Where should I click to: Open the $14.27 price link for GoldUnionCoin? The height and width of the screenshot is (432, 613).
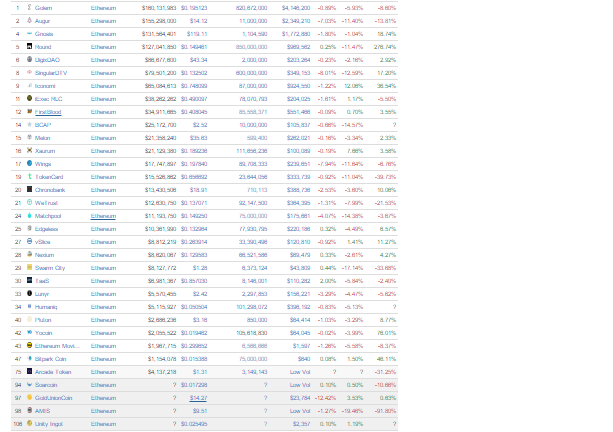[198, 398]
